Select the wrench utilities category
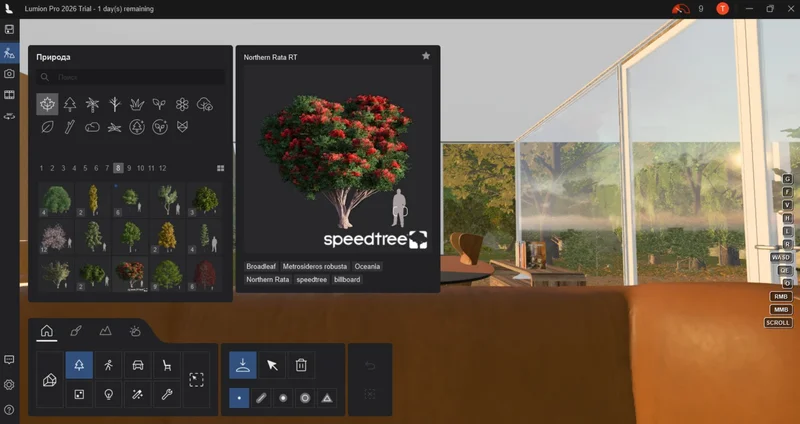The height and width of the screenshot is (424, 800). [167, 394]
